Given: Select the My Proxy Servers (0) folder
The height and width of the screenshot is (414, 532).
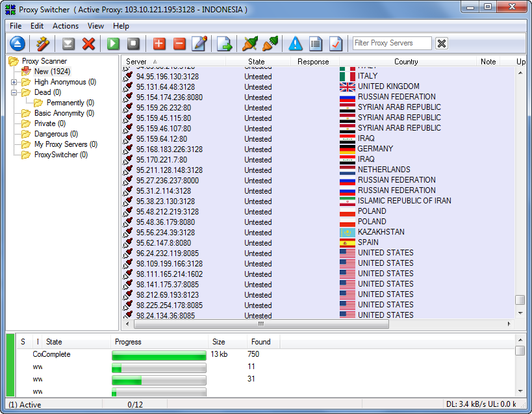Looking at the screenshot, I should tap(66, 144).
